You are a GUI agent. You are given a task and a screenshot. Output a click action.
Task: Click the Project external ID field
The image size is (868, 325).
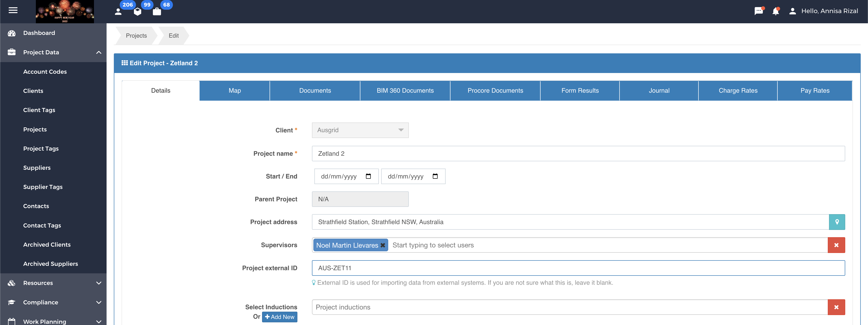pyautogui.click(x=578, y=268)
